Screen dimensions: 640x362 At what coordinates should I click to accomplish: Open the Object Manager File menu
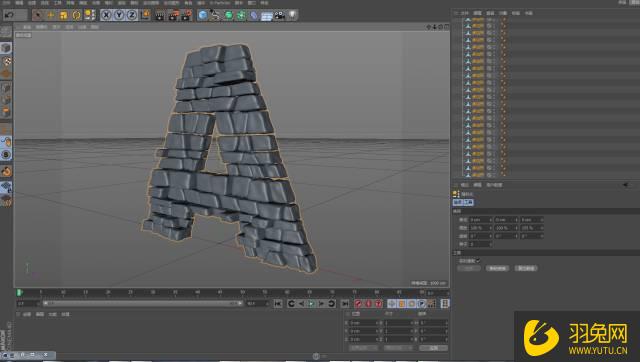(464, 13)
